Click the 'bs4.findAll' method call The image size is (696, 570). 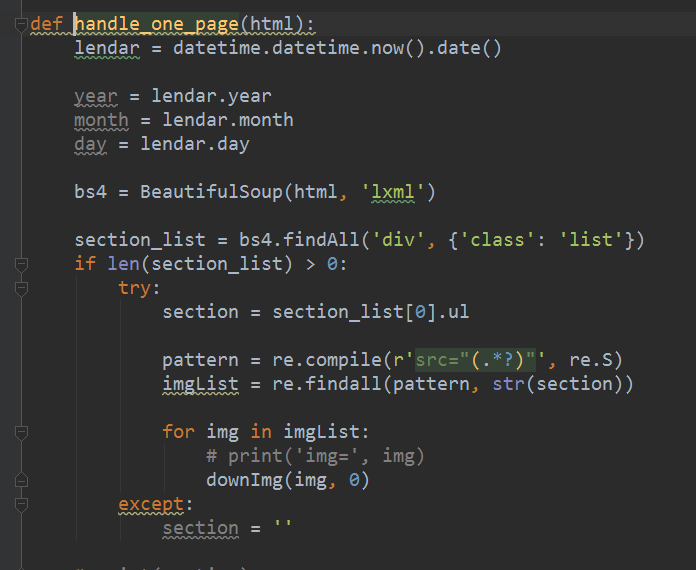coord(299,240)
